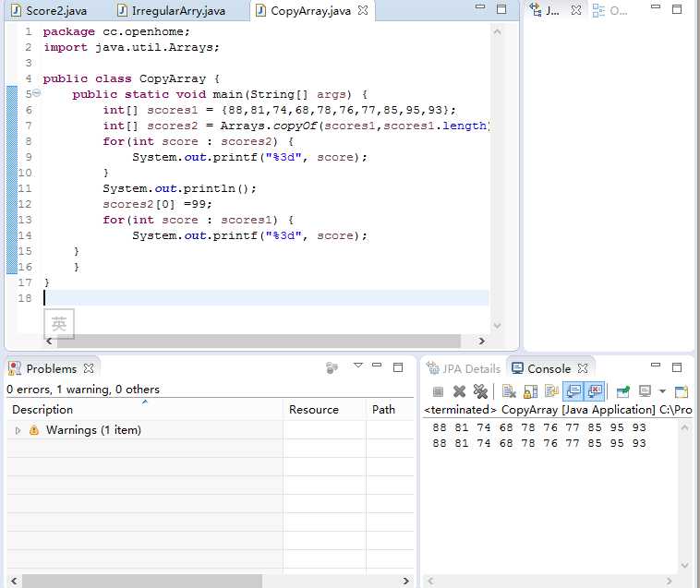Maximize the code editor area
The width and height of the screenshot is (700, 588).
tap(501, 9)
